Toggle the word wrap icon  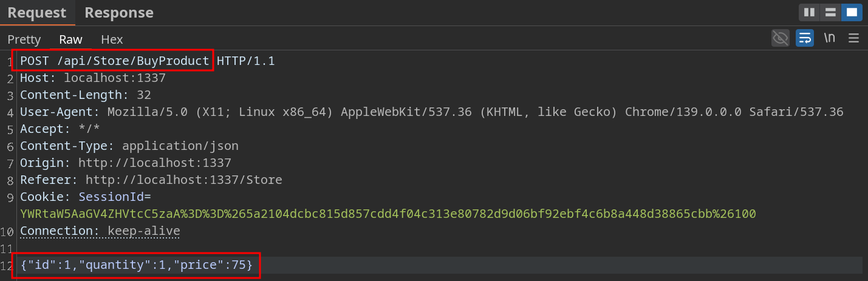click(x=805, y=38)
